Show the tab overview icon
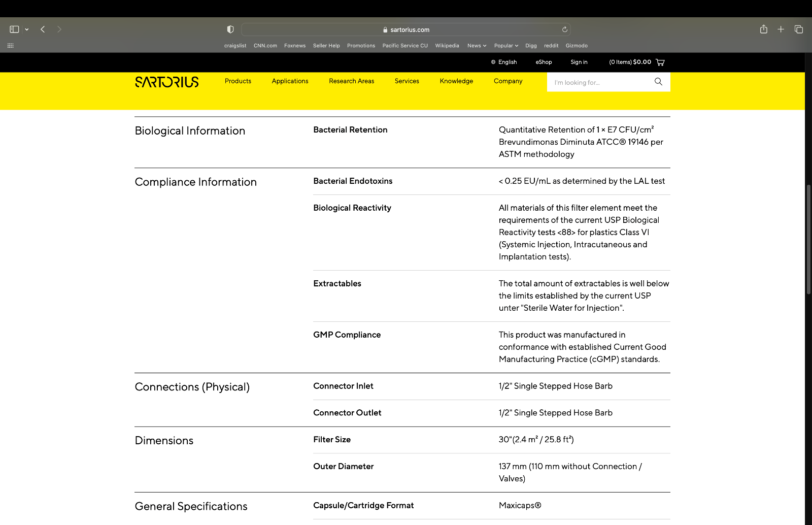Image resolution: width=812 pixels, height=525 pixels. coord(798,29)
